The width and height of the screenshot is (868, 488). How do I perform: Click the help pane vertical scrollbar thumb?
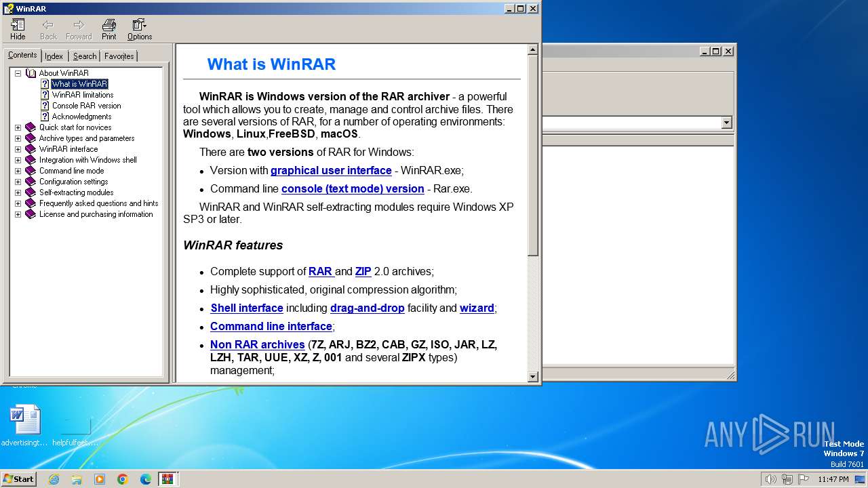(533, 155)
